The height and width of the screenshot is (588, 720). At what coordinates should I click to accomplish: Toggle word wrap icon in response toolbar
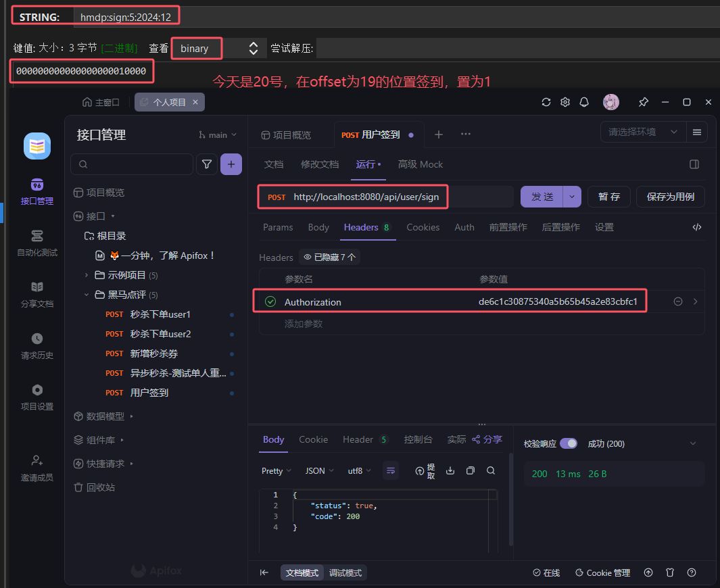click(391, 470)
